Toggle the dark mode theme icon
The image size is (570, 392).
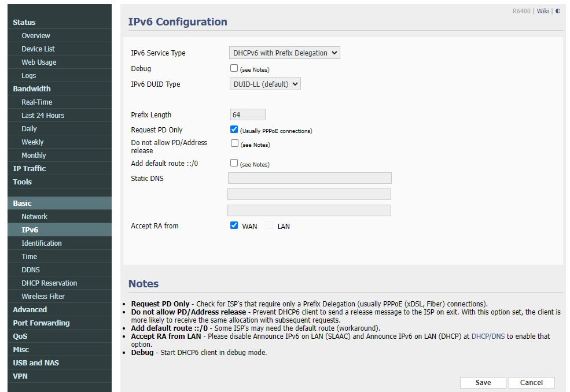[557, 10]
